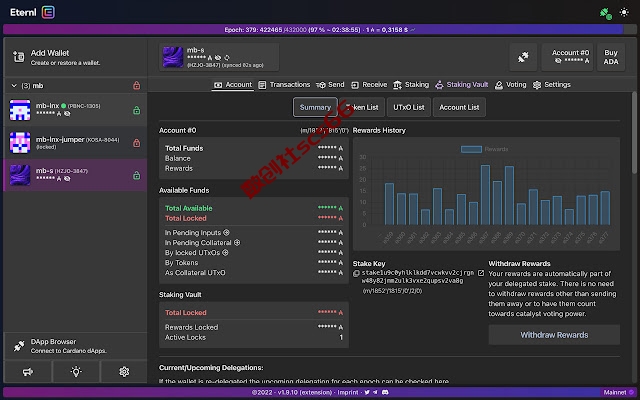This screenshot has height=400, width=640.
Task: Open the Telegram link in footer
Action: click(x=375, y=392)
